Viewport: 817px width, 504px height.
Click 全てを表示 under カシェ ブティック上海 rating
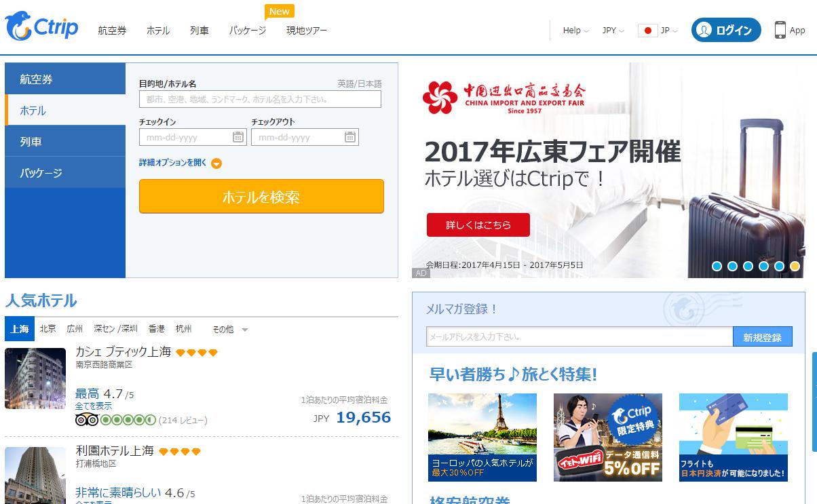click(x=94, y=406)
